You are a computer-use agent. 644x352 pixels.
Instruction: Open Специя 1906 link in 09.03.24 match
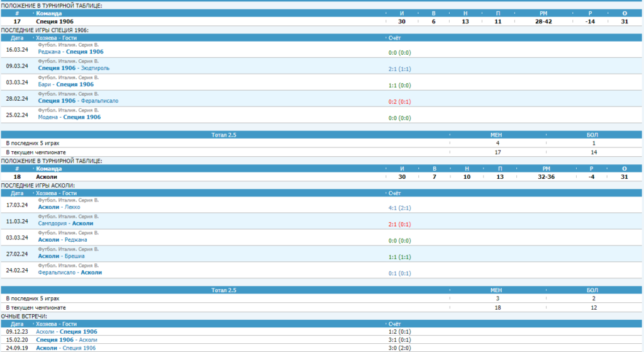[57, 68]
